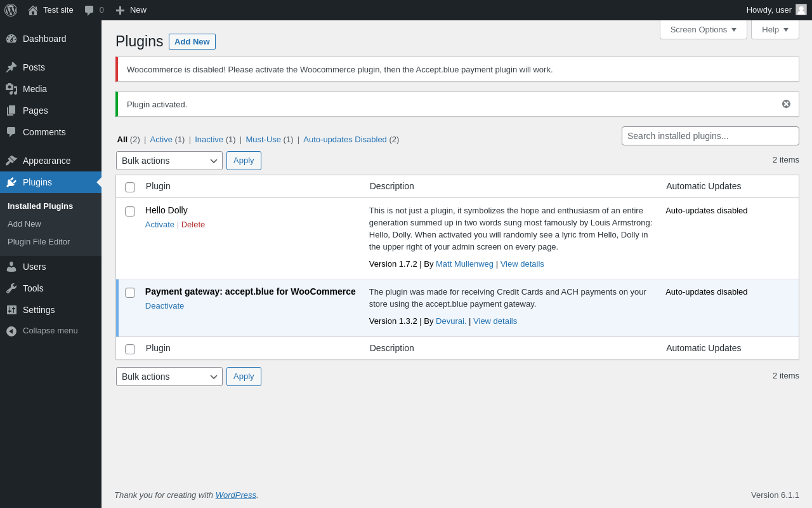Select the accept.blue payment gateway checkbox
The width and height of the screenshot is (812, 508).
[x=130, y=293]
